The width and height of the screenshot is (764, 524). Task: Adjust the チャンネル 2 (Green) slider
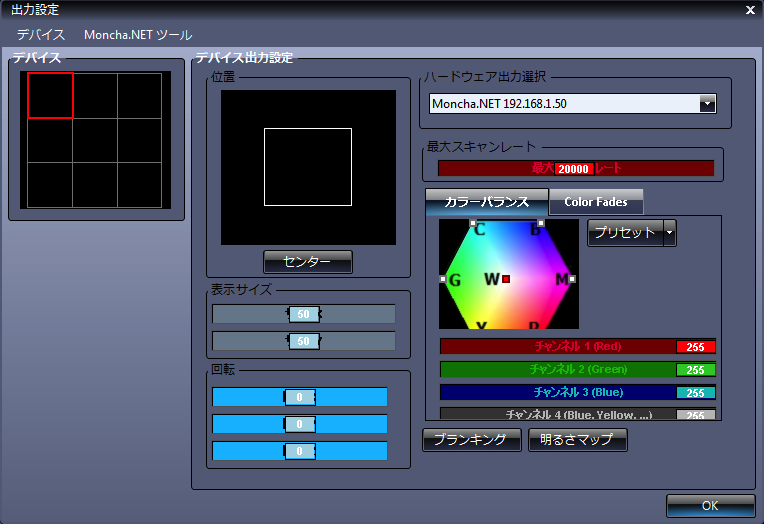(x=578, y=369)
